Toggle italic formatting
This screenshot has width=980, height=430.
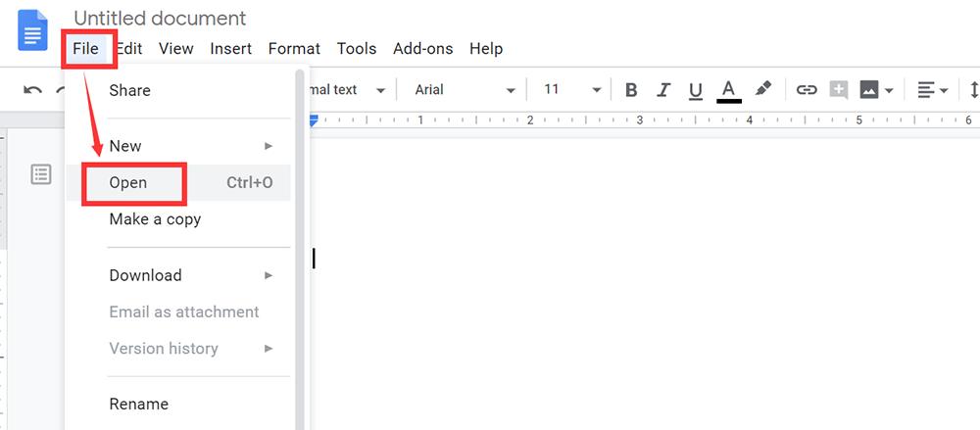[663, 90]
